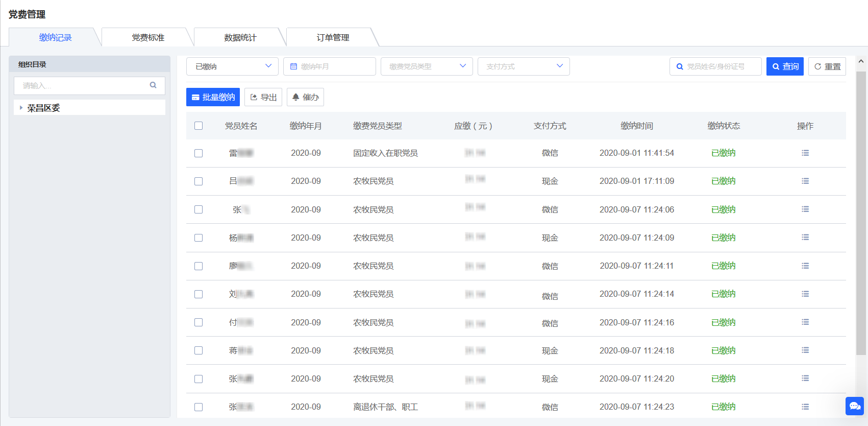Screen dimensions: 868x426
Task: Check the row paid at 11:41:54
Action: [199, 153]
